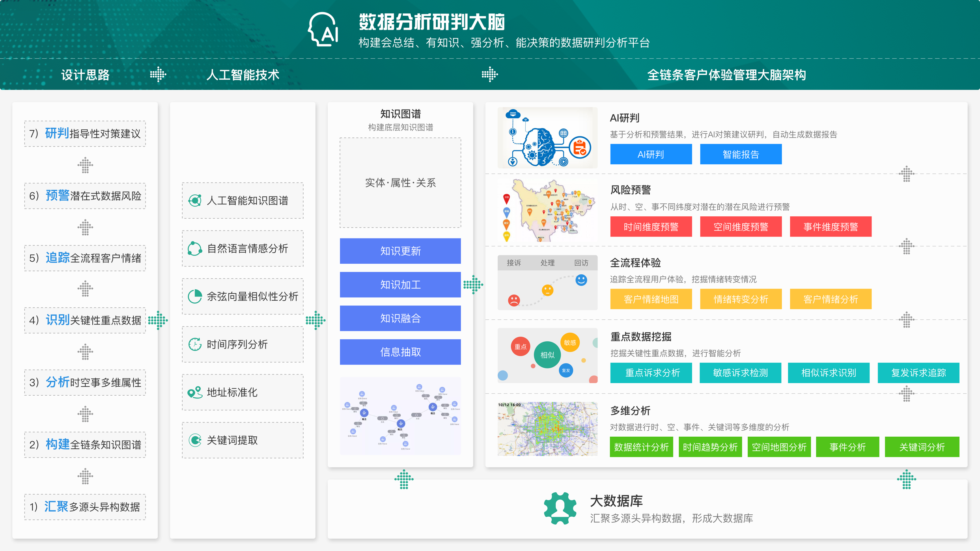Click the 空间维度预警 red button
The width and height of the screenshot is (980, 551).
click(x=741, y=226)
